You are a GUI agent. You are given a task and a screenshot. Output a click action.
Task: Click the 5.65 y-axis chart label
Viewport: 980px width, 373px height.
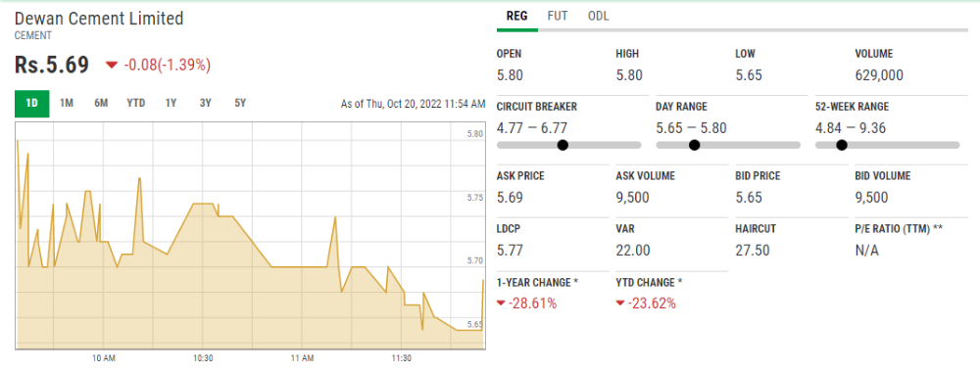pos(475,324)
